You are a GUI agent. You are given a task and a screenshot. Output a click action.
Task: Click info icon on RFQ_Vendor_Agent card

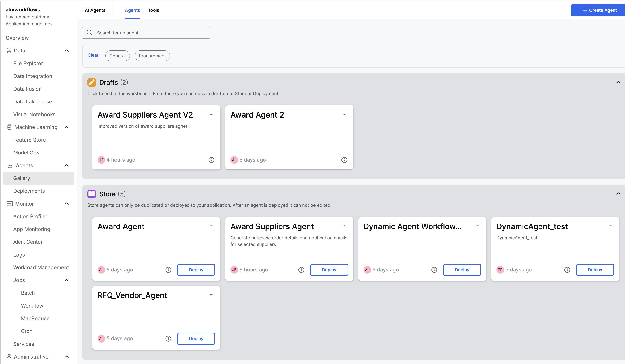point(168,338)
